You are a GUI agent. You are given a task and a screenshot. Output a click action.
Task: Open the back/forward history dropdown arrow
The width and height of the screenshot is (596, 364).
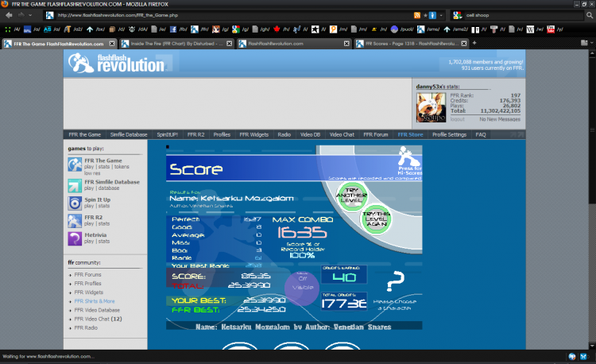click(x=30, y=15)
